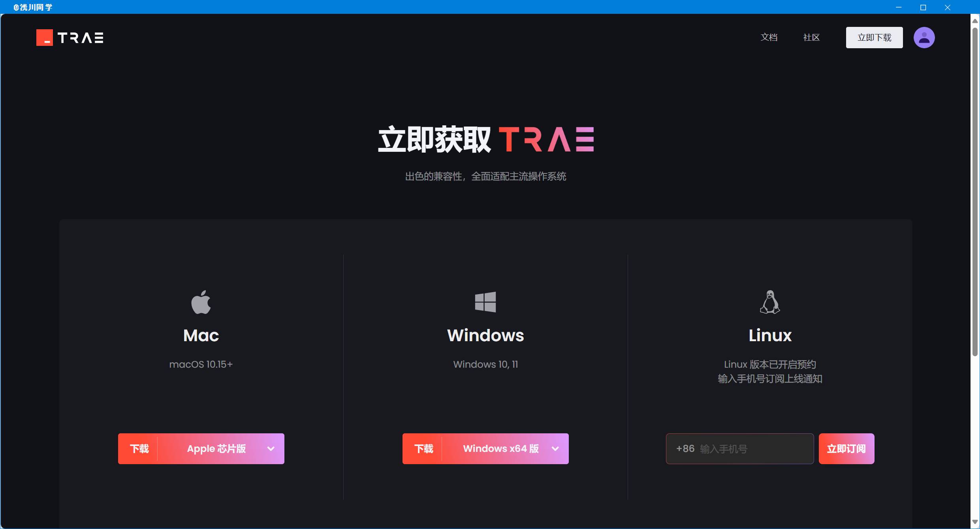This screenshot has width=980, height=529.
Task: Click the 立即下载 header button
Action: tap(874, 38)
